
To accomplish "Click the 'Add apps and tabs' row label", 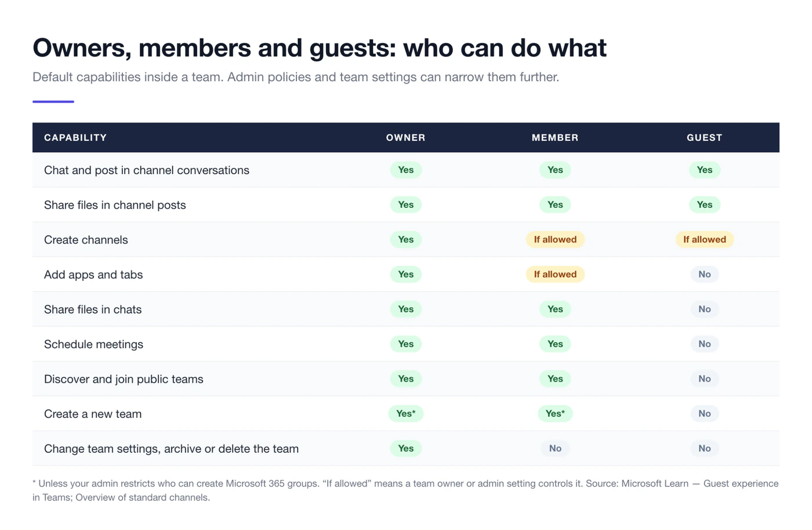I will point(93,275).
